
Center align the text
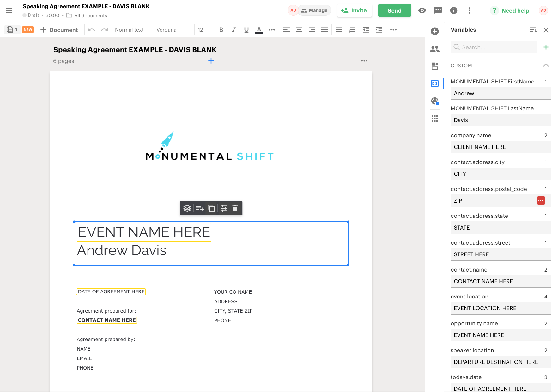[x=299, y=30]
